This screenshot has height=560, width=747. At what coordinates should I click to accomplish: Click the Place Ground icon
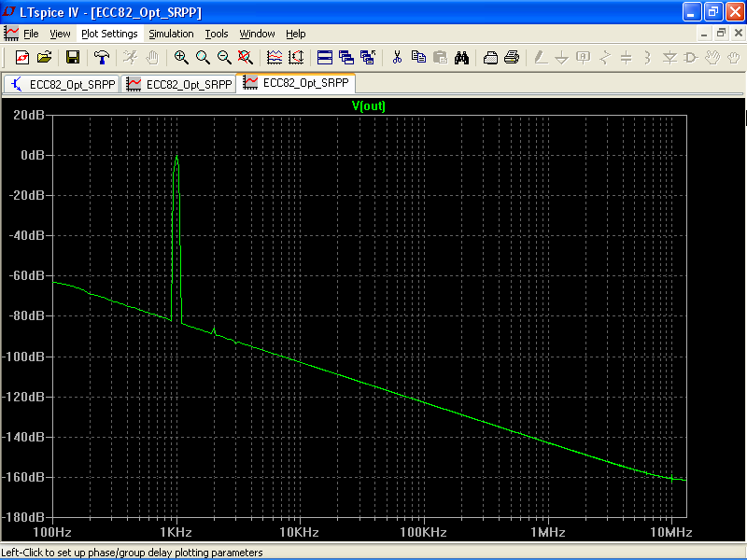(562, 58)
